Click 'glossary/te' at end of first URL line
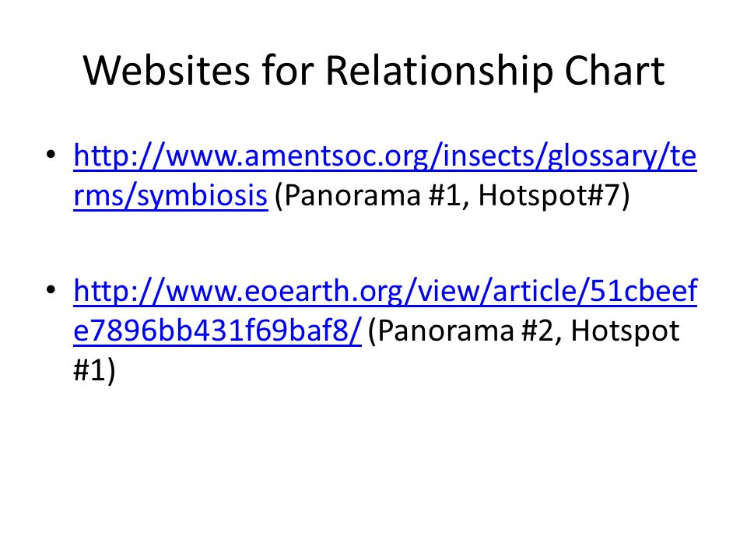 622,156
